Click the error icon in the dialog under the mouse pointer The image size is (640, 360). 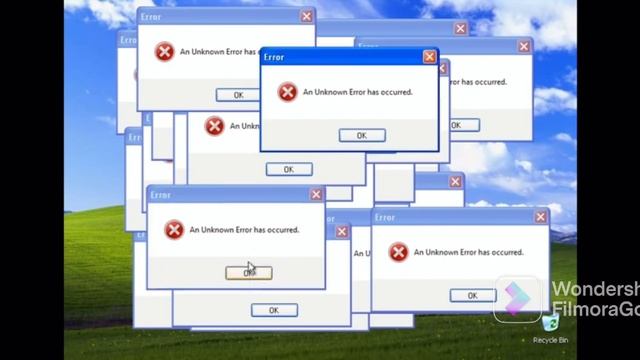[174, 230]
